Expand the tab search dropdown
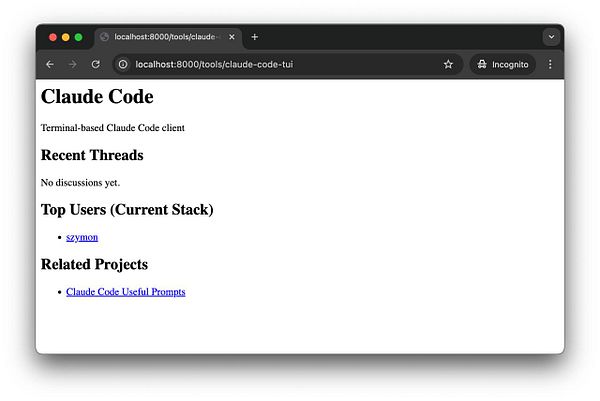The image size is (600, 401). click(551, 37)
